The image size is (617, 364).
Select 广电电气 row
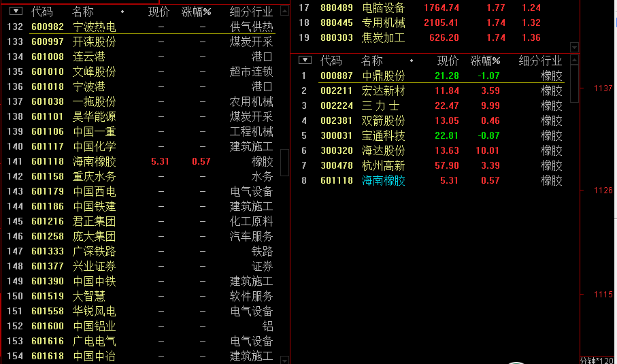click(141, 341)
